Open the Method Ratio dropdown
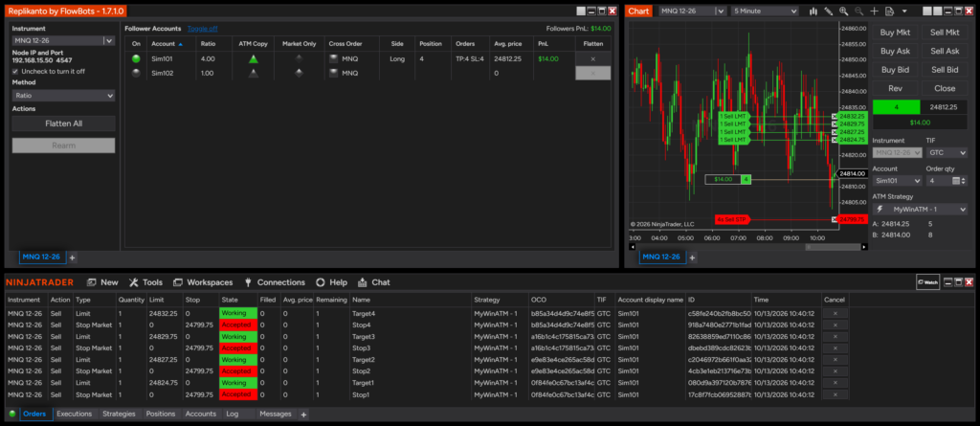This screenshot has height=426, width=980. click(x=63, y=96)
